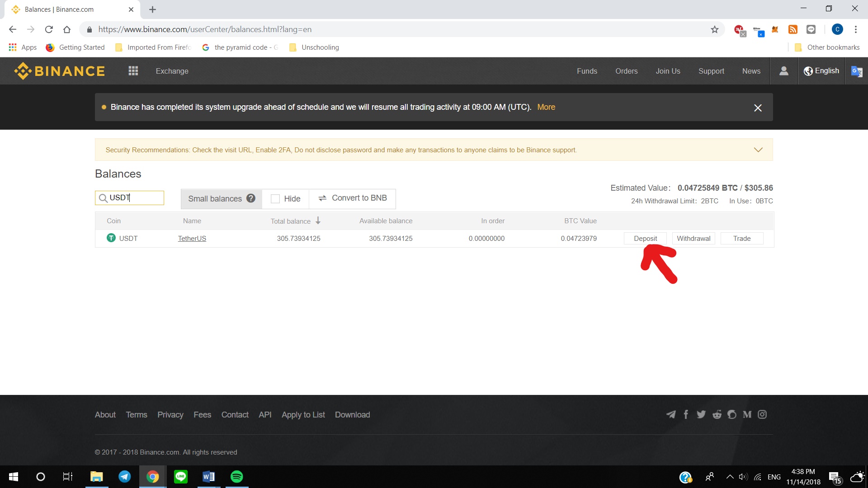The height and width of the screenshot is (488, 868).
Task: Dismiss the system upgrade announcement banner
Action: (758, 108)
